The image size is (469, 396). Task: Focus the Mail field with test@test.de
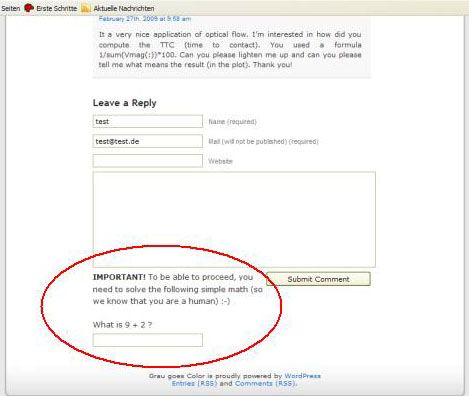click(x=148, y=141)
